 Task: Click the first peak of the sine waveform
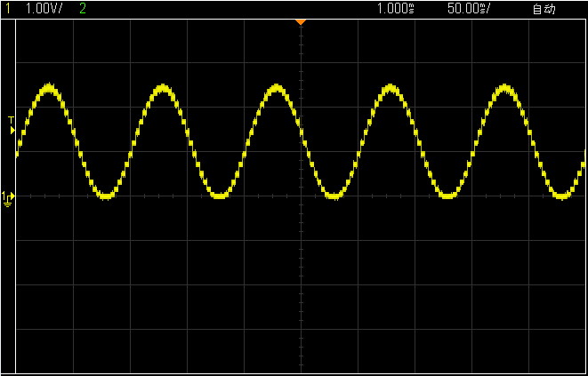click(x=48, y=87)
